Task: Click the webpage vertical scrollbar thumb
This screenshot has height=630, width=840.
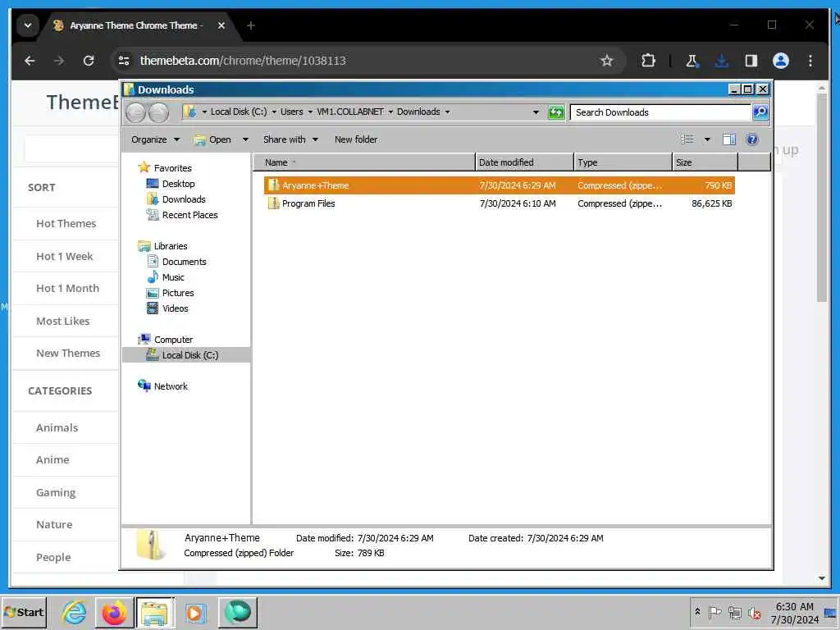Action: [x=822, y=199]
